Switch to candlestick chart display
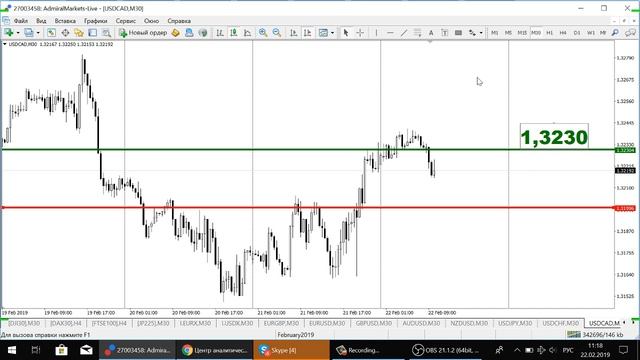This screenshot has height=360, width=640. pyautogui.click(x=234, y=33)
